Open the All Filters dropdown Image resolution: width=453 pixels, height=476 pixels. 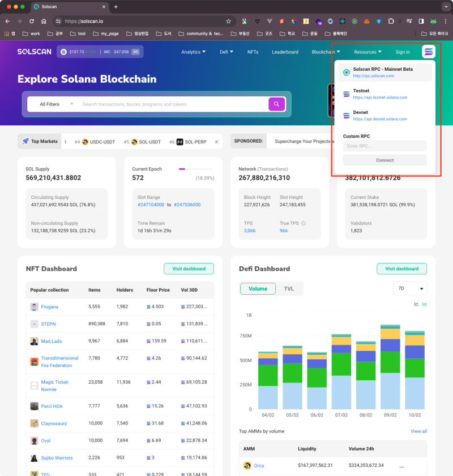(x=57, y=104)
